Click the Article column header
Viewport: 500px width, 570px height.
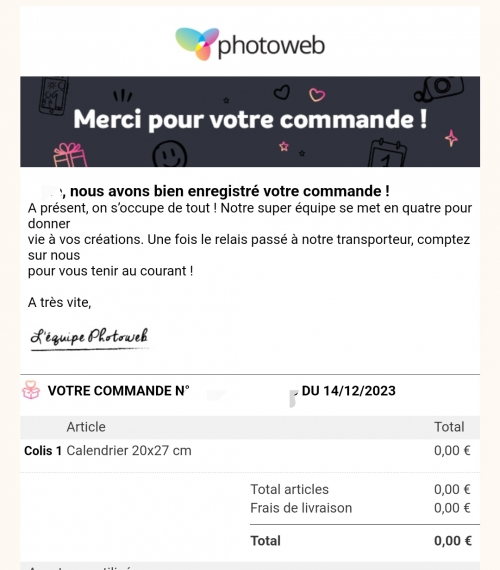tap(86, 427)
